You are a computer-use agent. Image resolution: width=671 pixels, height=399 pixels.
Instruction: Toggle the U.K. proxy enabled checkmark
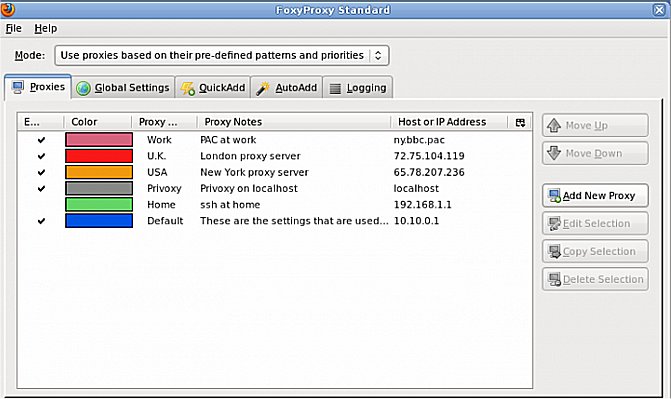[x=41, y=156]
